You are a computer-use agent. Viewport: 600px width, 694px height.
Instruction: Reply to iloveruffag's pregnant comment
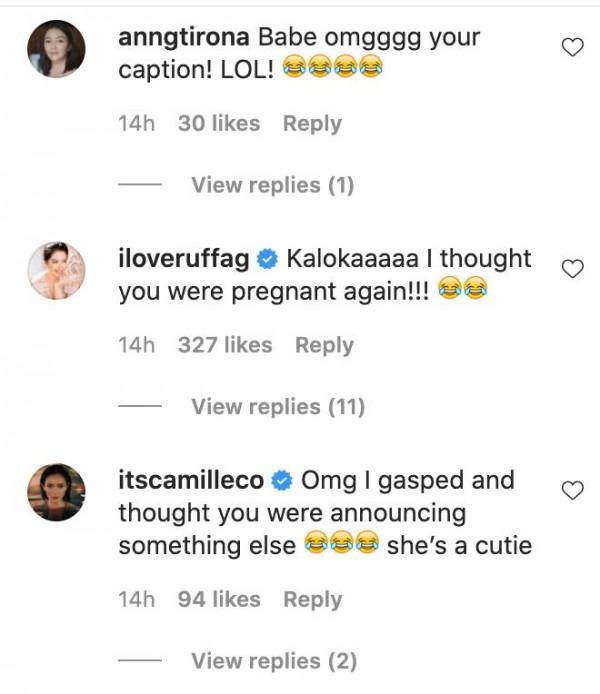click(324, 345)
